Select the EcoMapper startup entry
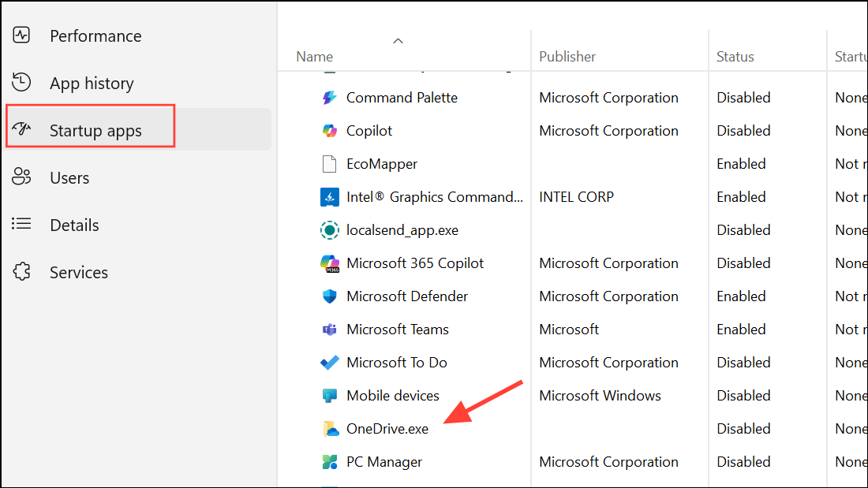This screenshot has width=868, height=488. coord(382,164)
